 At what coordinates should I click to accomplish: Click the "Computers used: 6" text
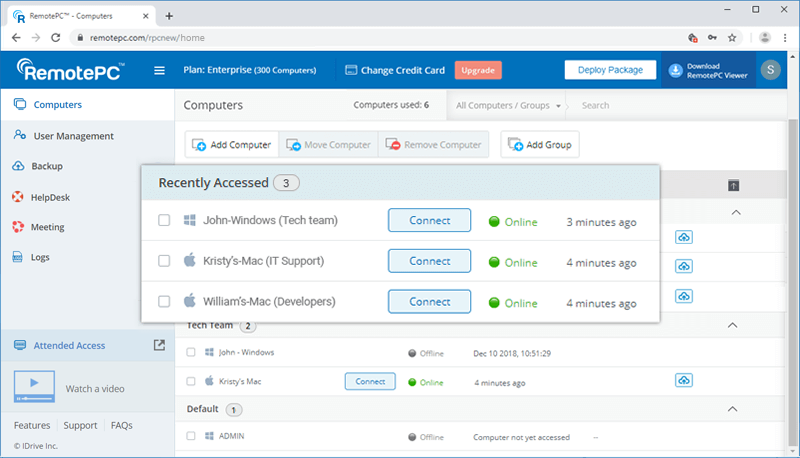coord(391,105)
